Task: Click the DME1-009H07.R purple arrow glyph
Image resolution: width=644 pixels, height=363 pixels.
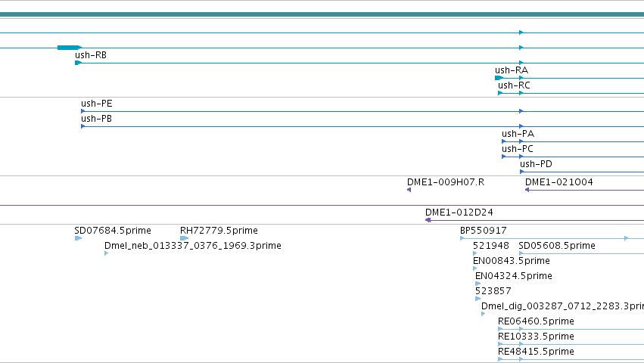Action: 409,190
